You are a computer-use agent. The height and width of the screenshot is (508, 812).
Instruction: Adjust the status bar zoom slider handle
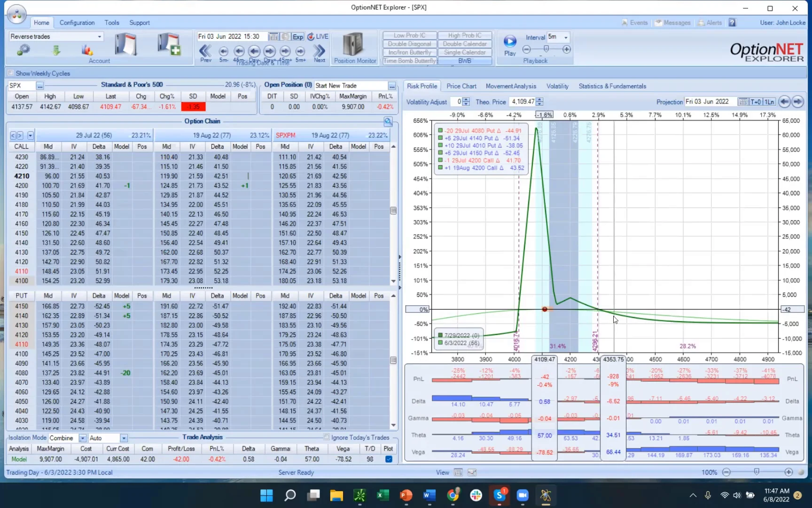757,472
